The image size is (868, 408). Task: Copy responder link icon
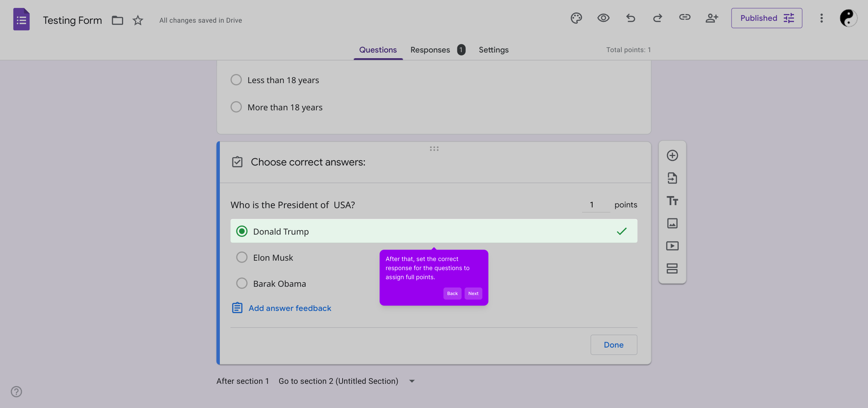click(x=684, y=17)
